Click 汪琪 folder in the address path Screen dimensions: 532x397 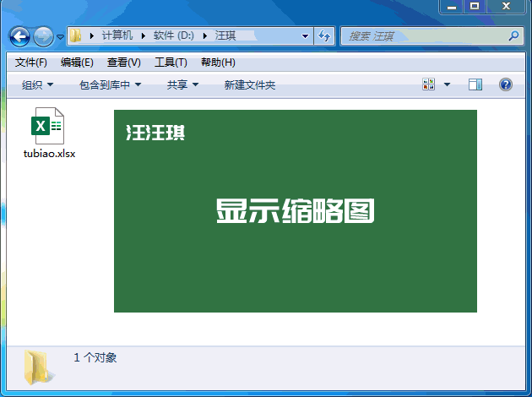click(x=225, y=35)
